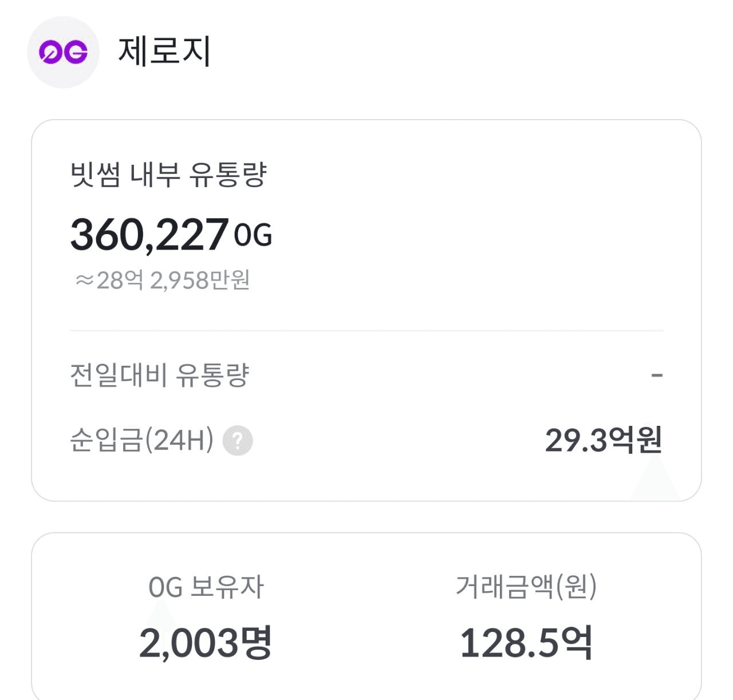Viewport: 733px width, 700px height.
Task: Click the 29.3억원 net deposit value
Action: pos(604,440)
